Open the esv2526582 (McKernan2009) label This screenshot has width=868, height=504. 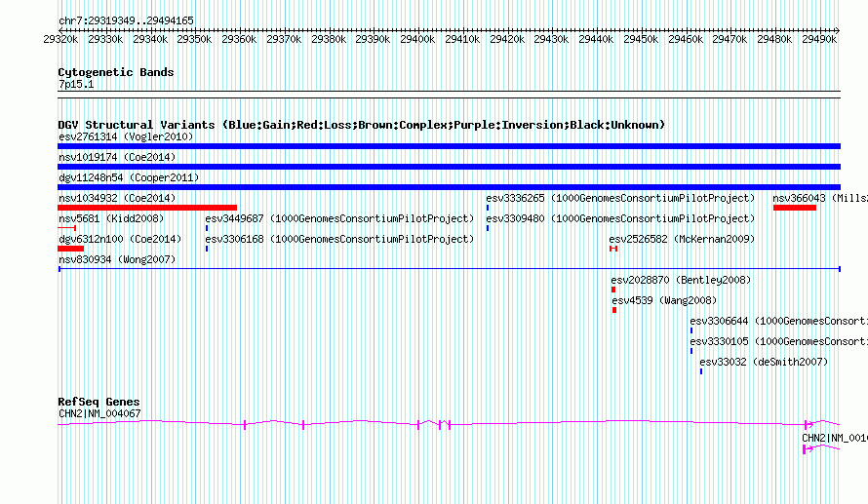(682, 239)
